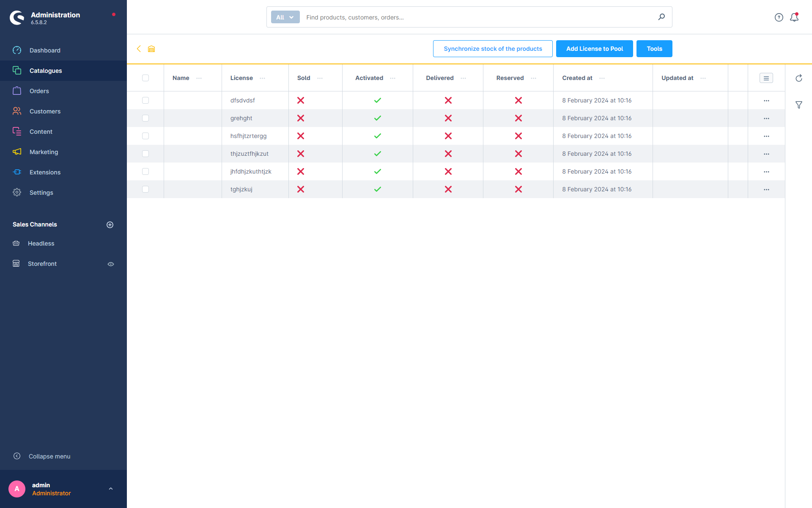Go to Orders menu label

tap(39, 91)
